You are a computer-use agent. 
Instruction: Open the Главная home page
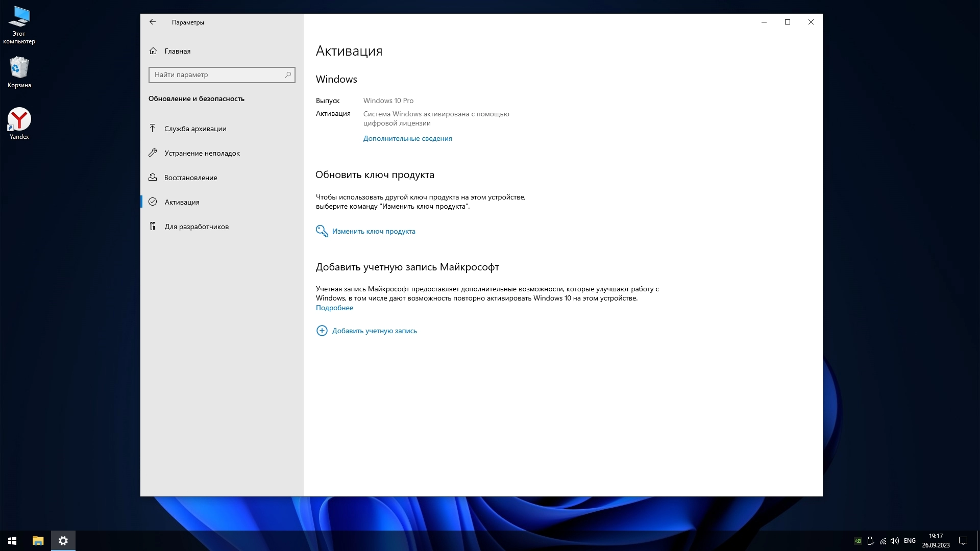point(177,51)
